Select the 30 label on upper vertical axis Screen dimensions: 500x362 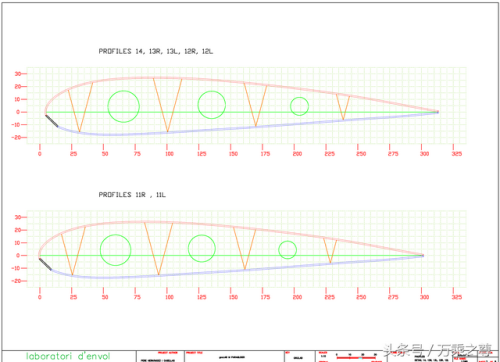pyautogui.click(x=18, y=74)
